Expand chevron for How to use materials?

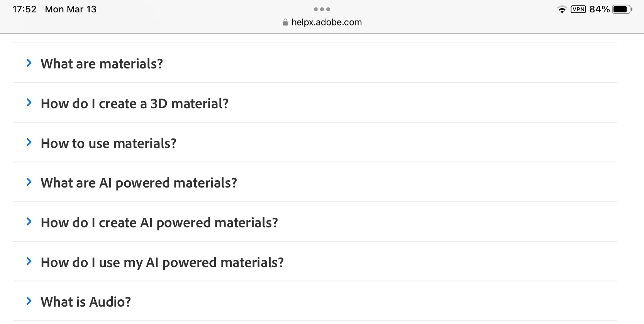[29, 142]
